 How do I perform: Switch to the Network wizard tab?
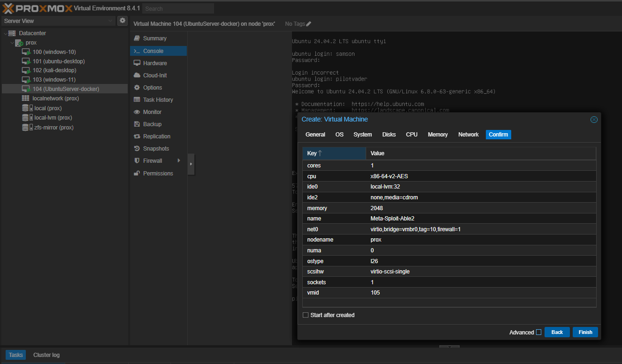tap(468, 135)
